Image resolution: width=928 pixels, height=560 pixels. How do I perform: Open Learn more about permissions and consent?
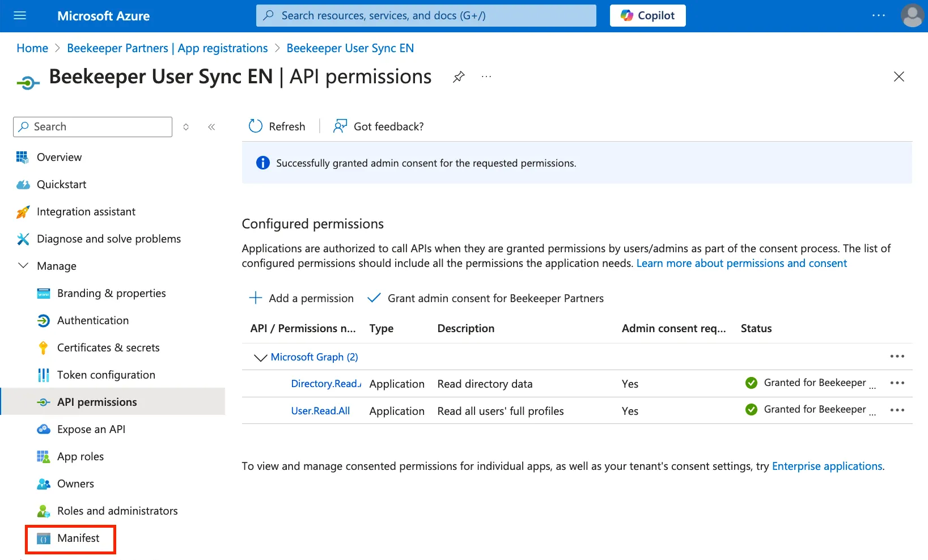coord(741,264)
